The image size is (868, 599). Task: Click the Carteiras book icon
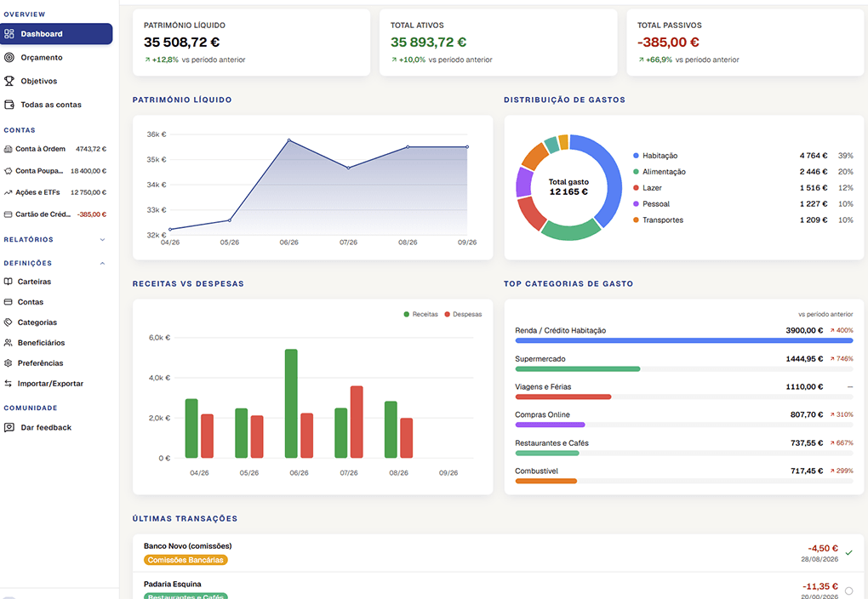tap(8, 282)
